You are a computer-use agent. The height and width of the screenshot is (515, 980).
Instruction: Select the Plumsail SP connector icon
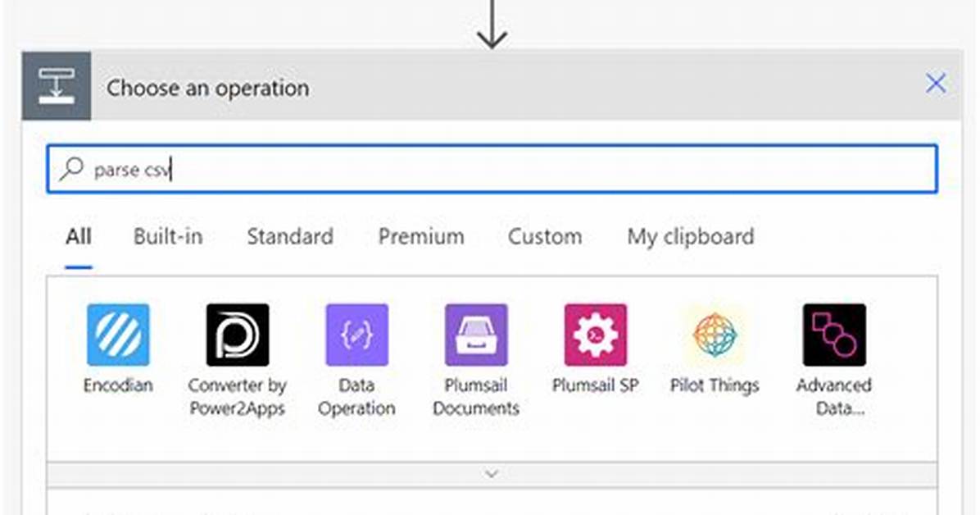coord(596,335)
